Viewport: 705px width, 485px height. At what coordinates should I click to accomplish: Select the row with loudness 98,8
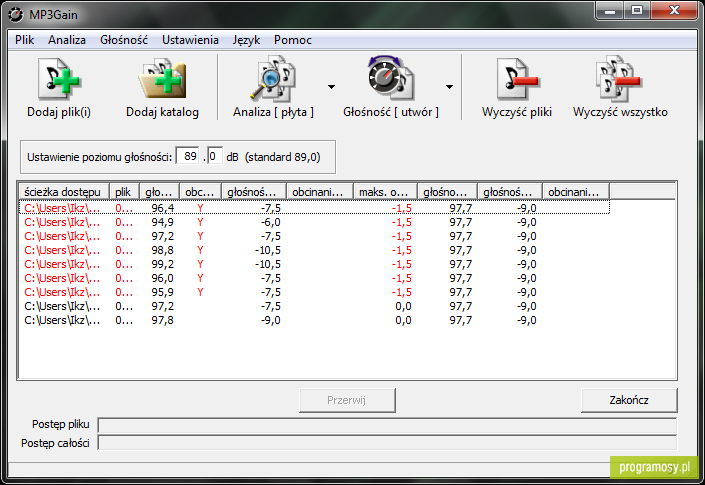pos(314,250)
